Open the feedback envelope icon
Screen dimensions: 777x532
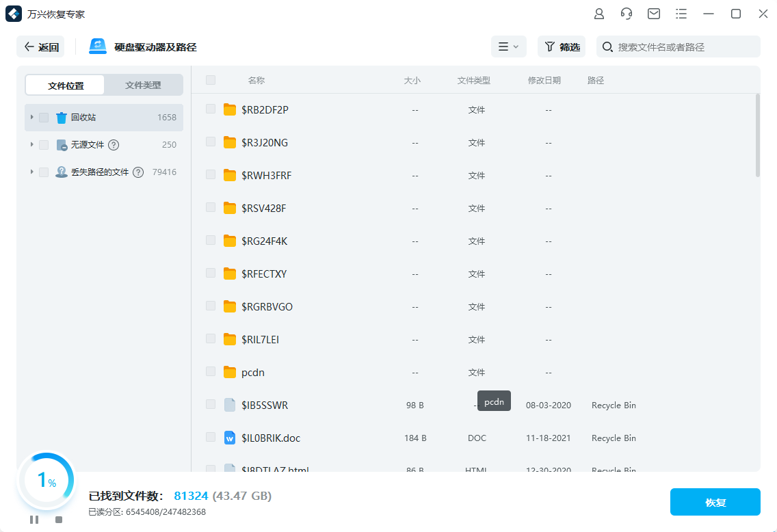(653, 13)
